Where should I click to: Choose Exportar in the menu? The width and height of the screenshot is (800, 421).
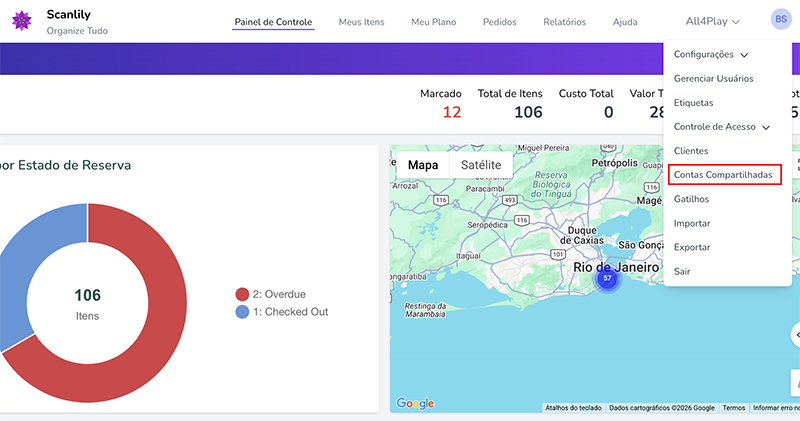click(x=692, y=247)
